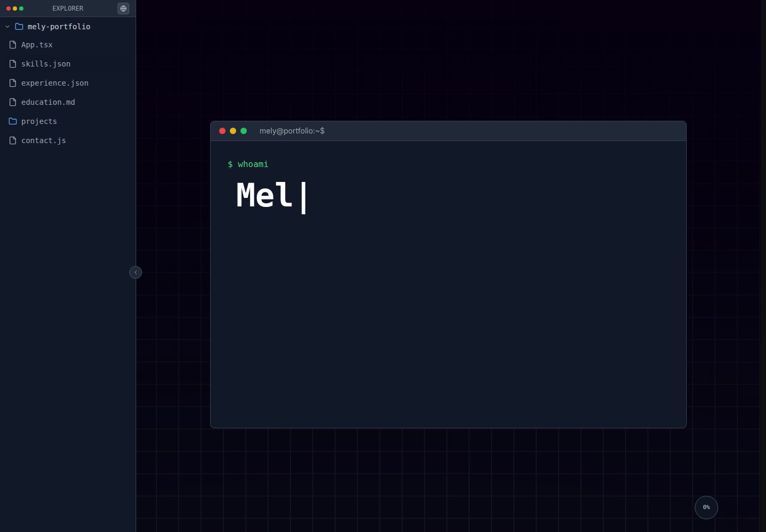Click the file icon beside contact.js
Viewport: 766px width, 532px height.
coord(13,140)
